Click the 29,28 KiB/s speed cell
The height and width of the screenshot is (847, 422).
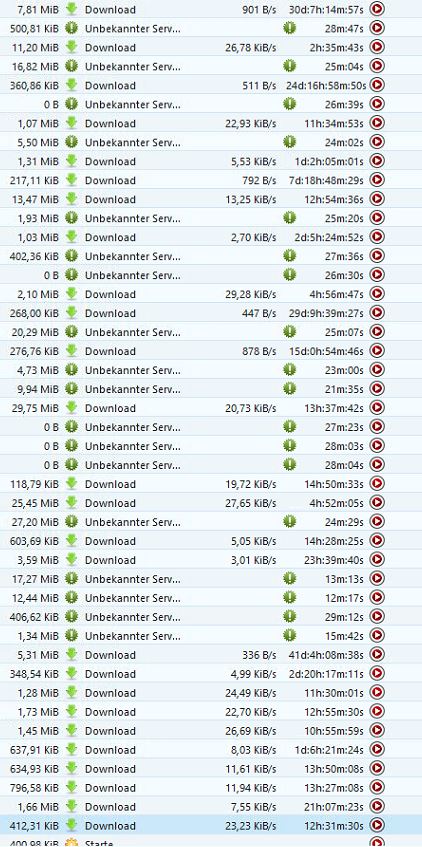pyautogui.click(x=251, y=294)
